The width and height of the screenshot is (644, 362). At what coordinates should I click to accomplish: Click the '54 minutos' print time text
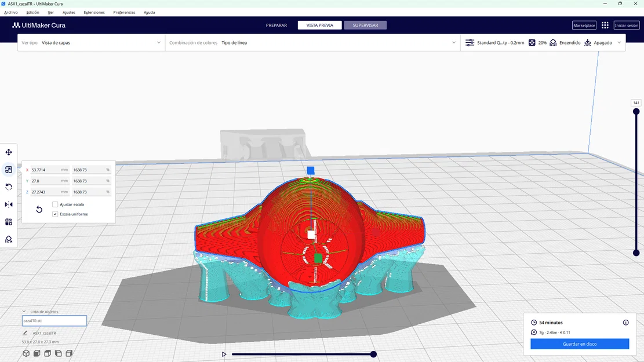pos(551,323)
